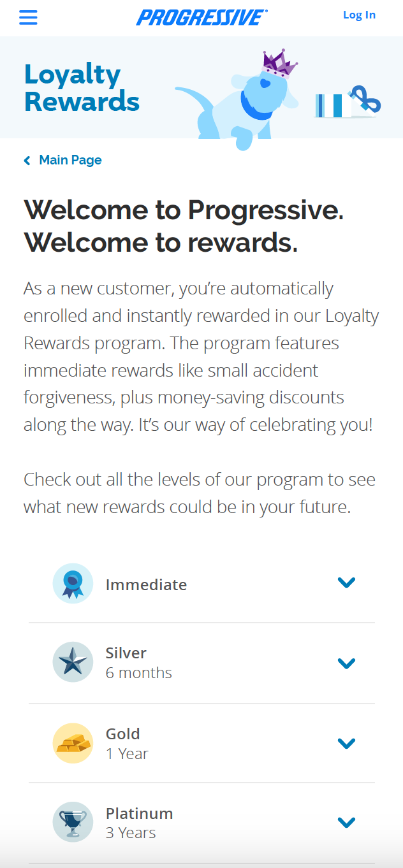
Task: Click the Log In link
Action: click(x=359, y=15)
